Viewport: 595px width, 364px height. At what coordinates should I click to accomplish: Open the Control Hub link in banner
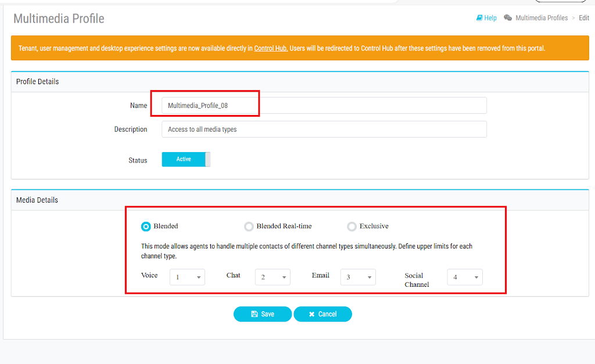(271, 48)
